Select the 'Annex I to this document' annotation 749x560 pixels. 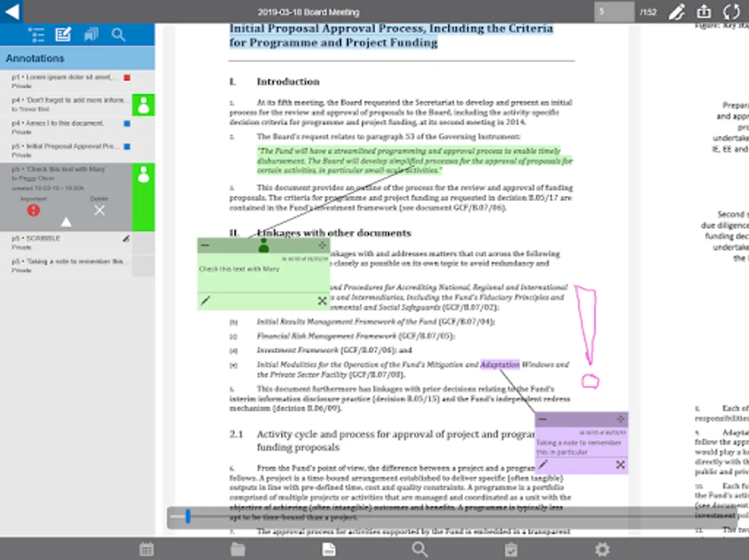[66, 128]
